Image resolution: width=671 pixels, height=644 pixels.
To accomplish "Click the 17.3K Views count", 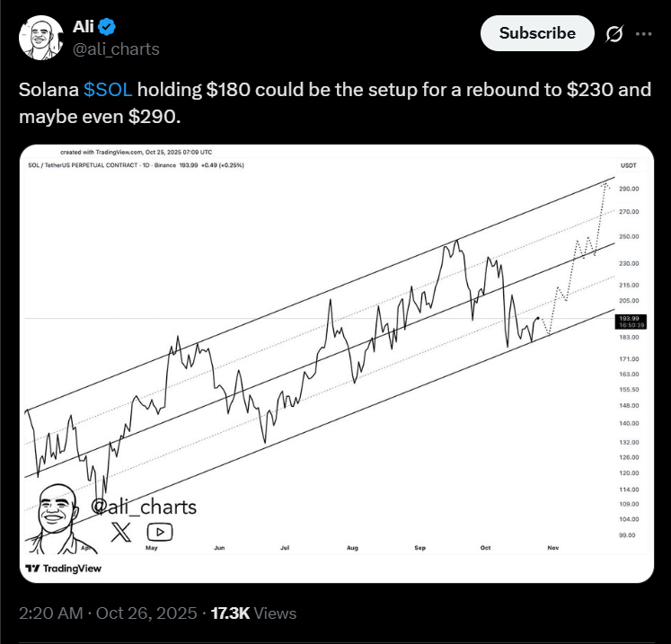I will [x=253, y=613].
